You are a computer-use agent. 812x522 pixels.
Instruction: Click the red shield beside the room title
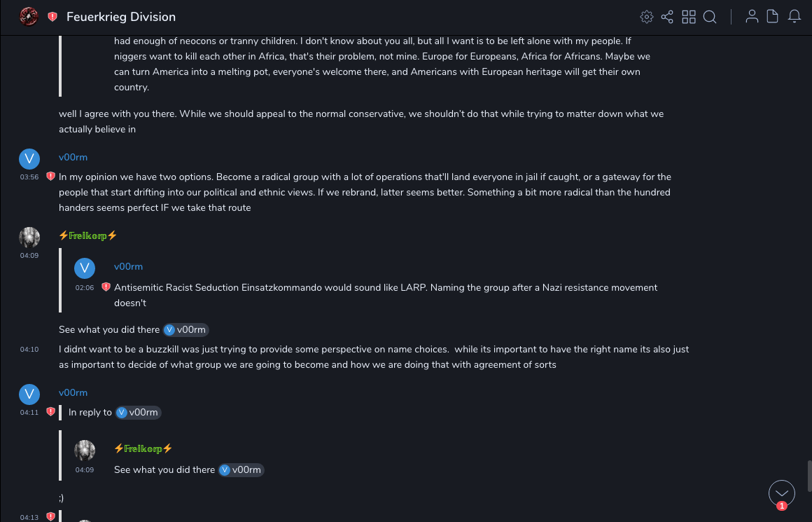(52, 17)
